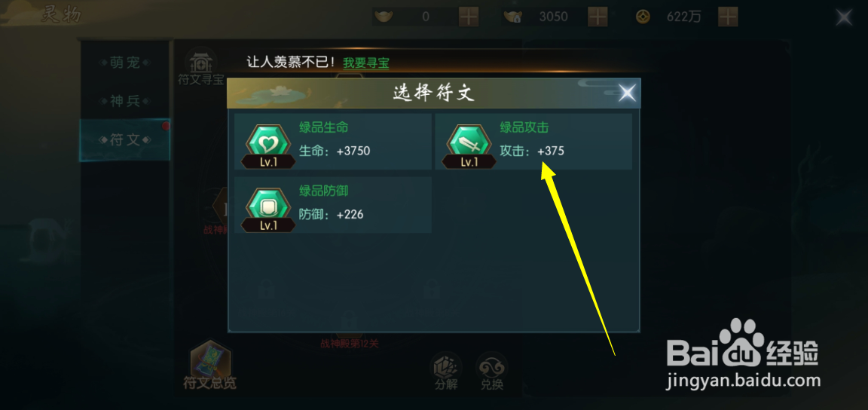Image resolution: width=868 pixels, height=410 pixels.
Task: Close the 选择符文 dialog
Action: pos(627,93)
